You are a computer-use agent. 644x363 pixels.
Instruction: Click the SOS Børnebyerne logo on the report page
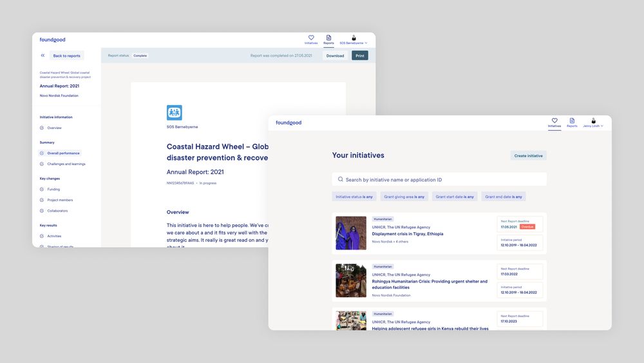[x=174, y=113]
